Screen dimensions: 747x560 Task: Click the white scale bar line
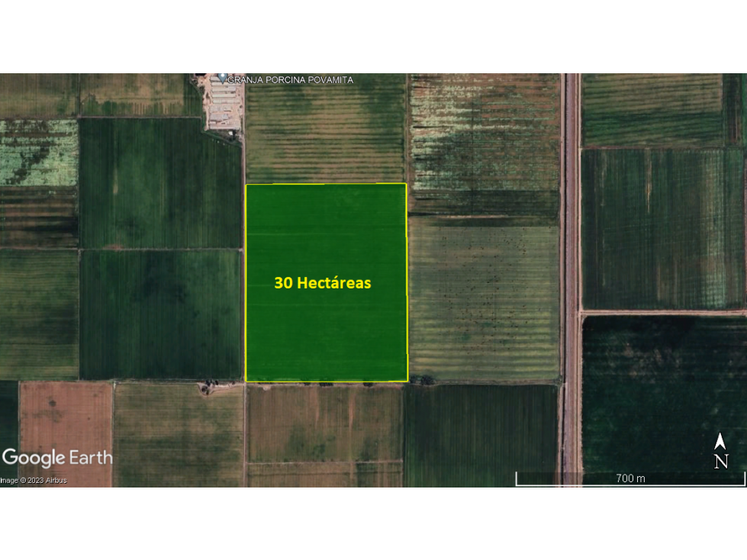[x=630, y=485]
